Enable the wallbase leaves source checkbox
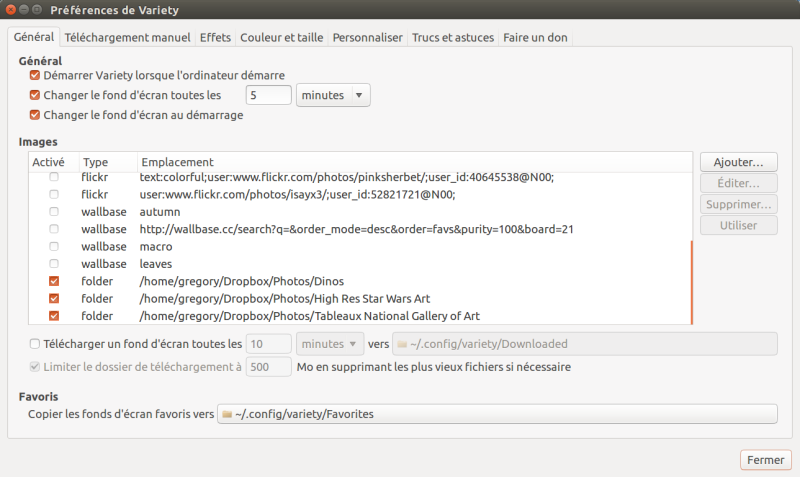 54,264
